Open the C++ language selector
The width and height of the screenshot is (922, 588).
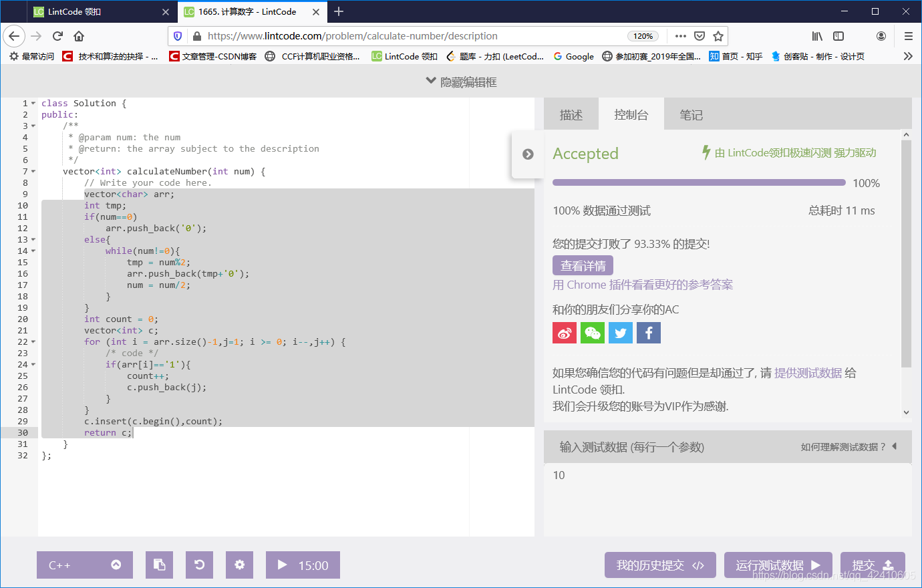click(84, 565)
